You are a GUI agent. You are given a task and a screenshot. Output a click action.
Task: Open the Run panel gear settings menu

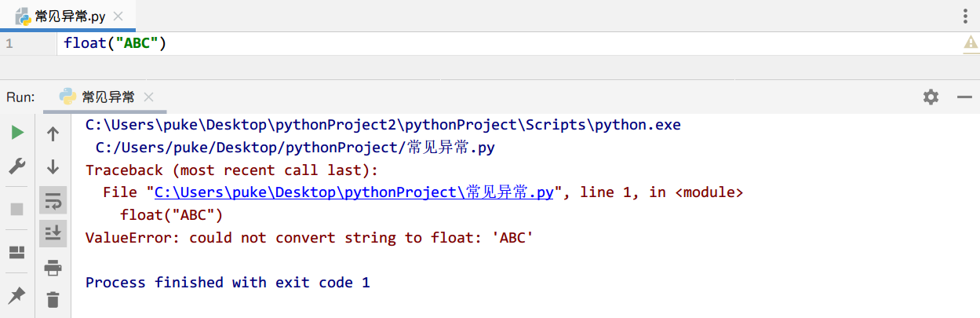(x=931, y=97)
